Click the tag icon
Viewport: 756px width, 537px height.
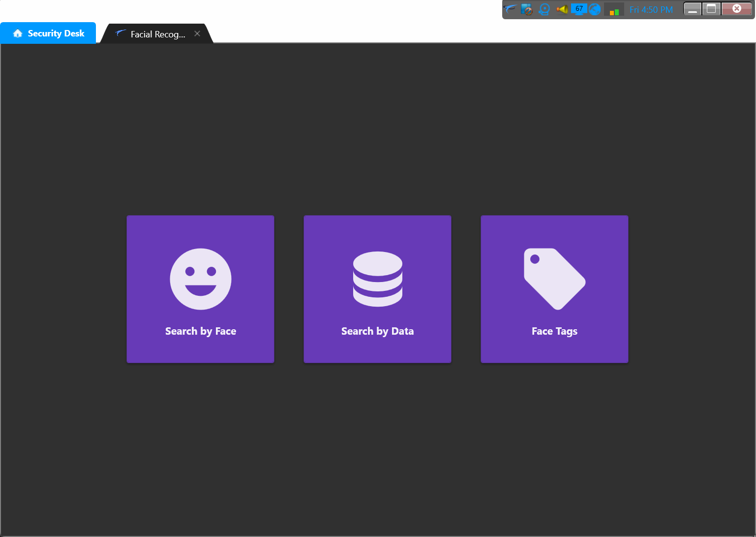coord(555,279)
